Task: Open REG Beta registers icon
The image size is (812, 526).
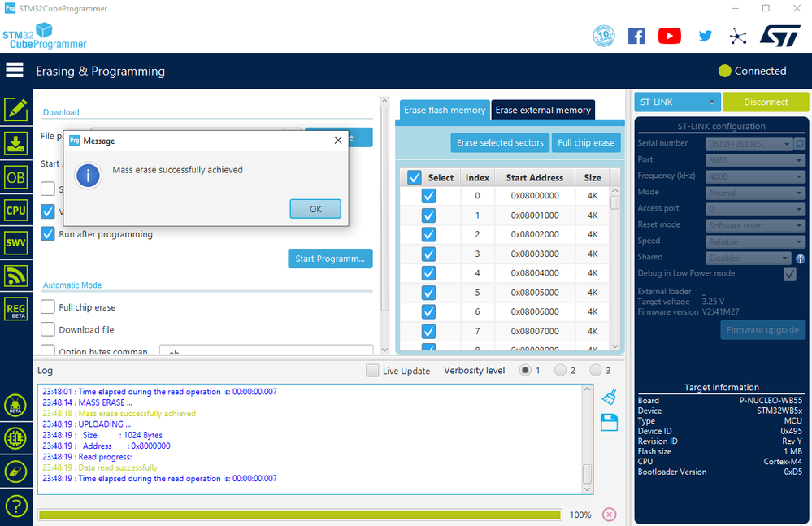Action: point(16,310)
